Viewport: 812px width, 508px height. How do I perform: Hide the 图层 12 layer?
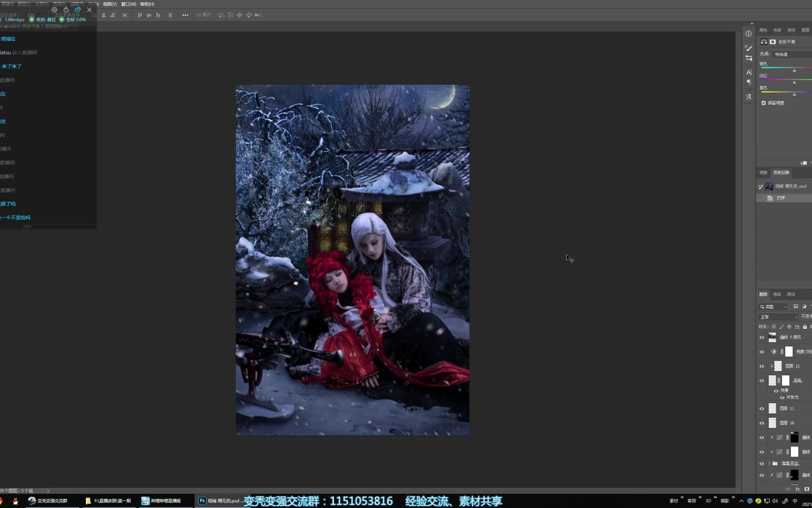point(762,366)
